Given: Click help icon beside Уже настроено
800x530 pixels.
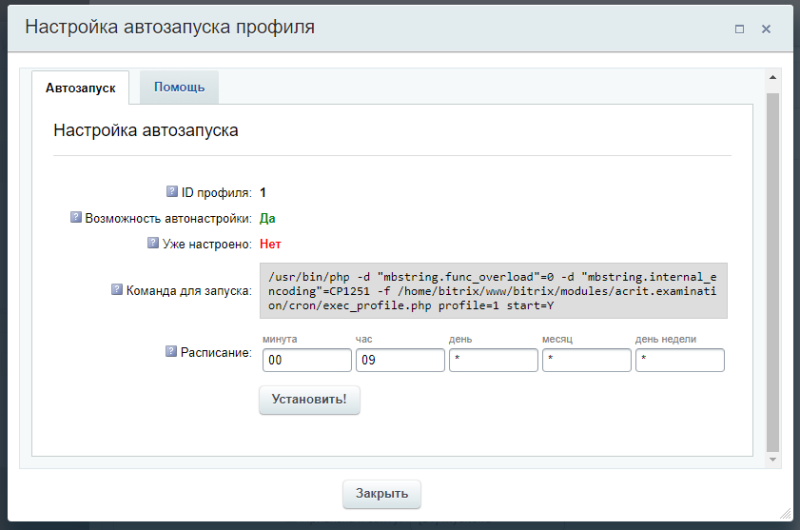Looking at the screenshot, I should click(x=153, y=242).
